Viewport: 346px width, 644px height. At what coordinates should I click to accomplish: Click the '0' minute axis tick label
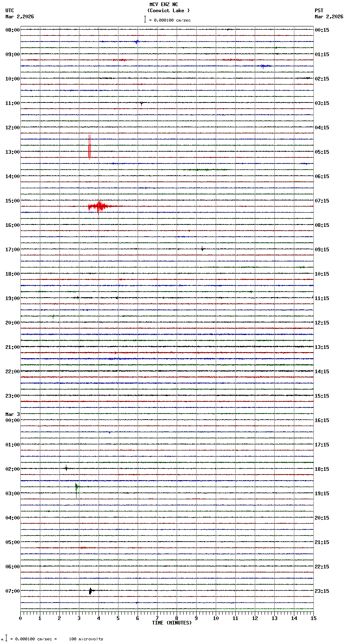[x=20, y=618]
